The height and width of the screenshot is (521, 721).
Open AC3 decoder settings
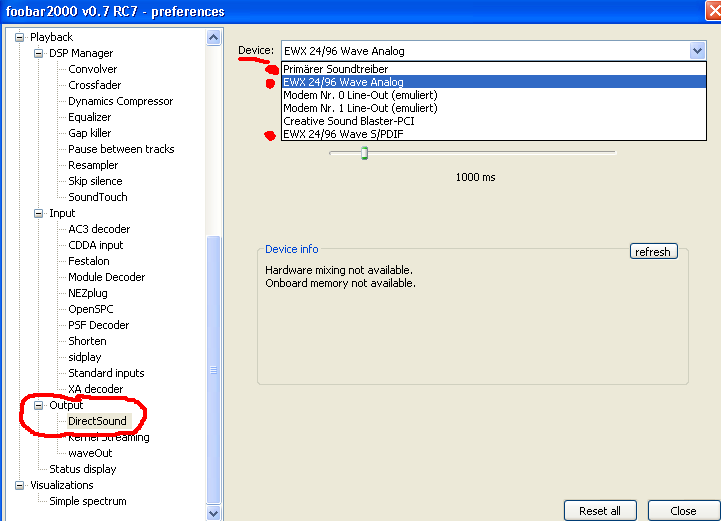tap(99, 229)
